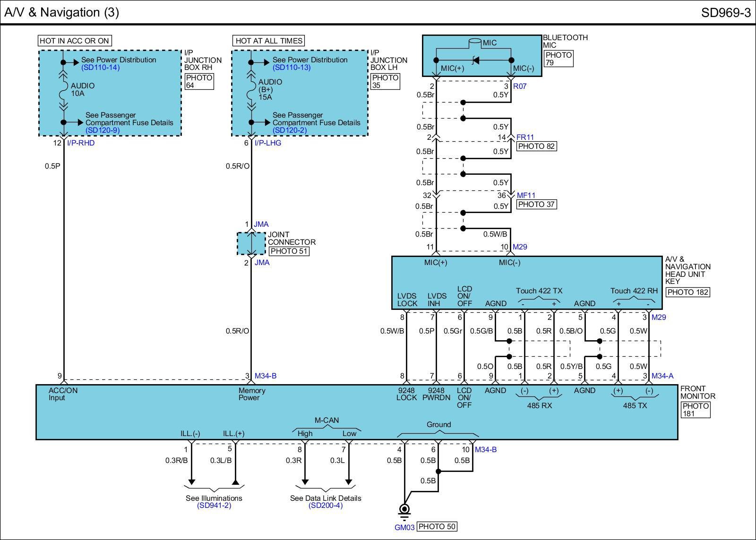This screenshot has height=540, width=756.
Task: View PHOTO 79 for Bluetooth Mic
Action: click(558, 59)
